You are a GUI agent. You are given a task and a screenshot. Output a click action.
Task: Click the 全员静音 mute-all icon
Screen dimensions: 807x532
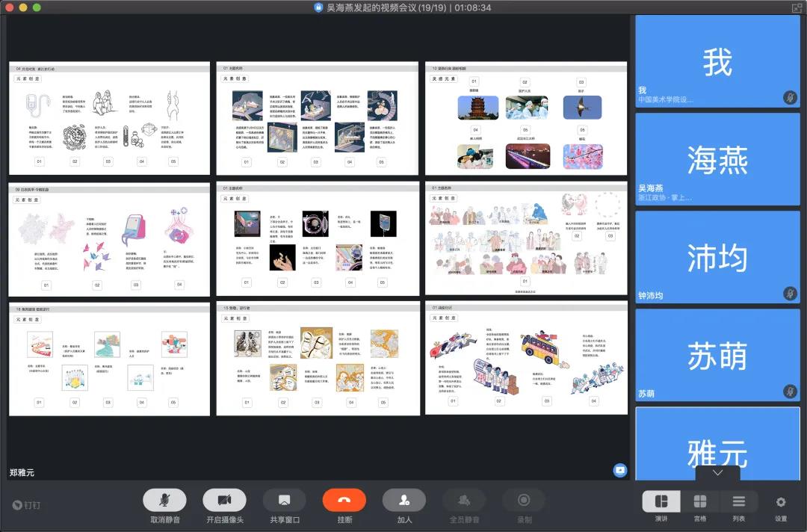click(464, 500)
